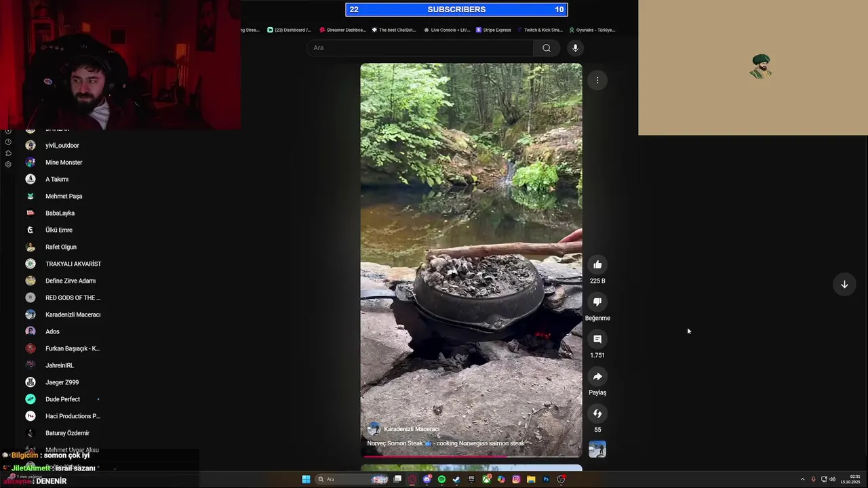Image resolution: width=868 pixels, height=488 pixels.
Task: Open Xbox app in taskbar
Action: point(486,479)
